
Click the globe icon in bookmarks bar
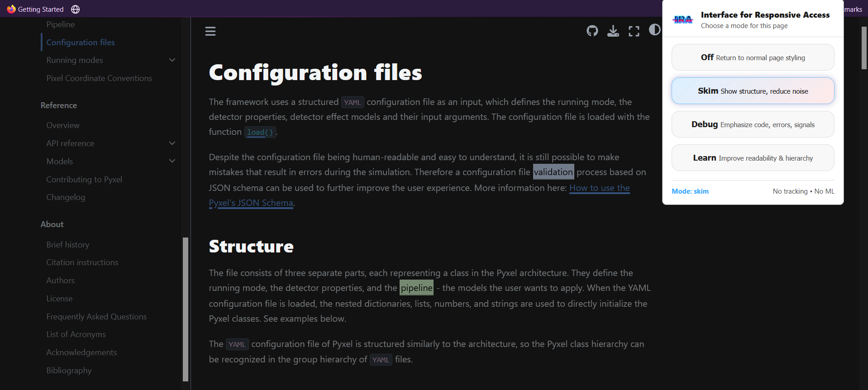[x=76, y=9]
